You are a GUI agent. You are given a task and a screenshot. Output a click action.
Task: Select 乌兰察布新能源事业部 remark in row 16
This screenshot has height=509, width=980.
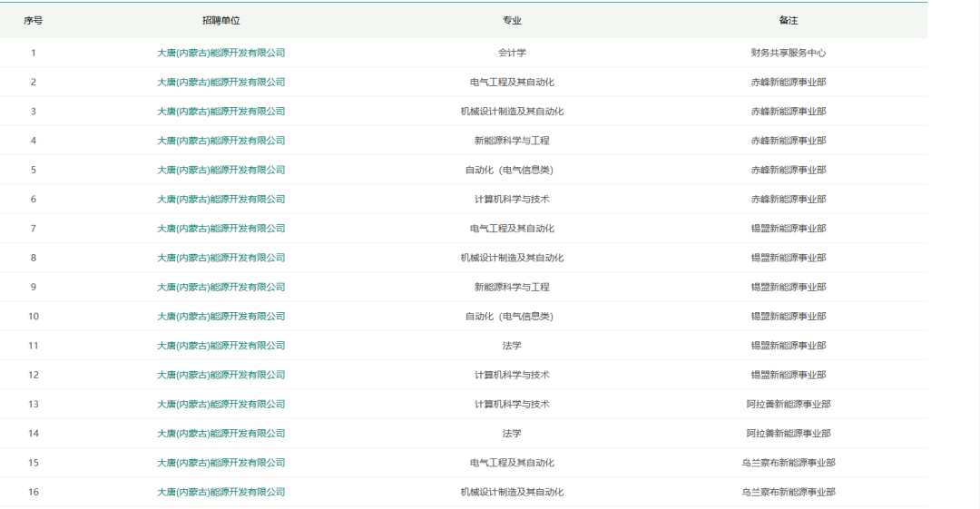click(x=789, y=493)
